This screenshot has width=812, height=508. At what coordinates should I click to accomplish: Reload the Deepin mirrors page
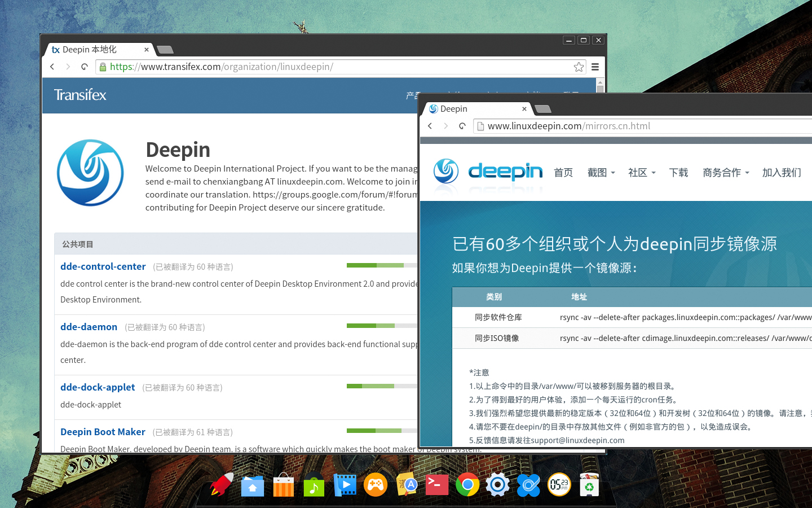[462, 126]
